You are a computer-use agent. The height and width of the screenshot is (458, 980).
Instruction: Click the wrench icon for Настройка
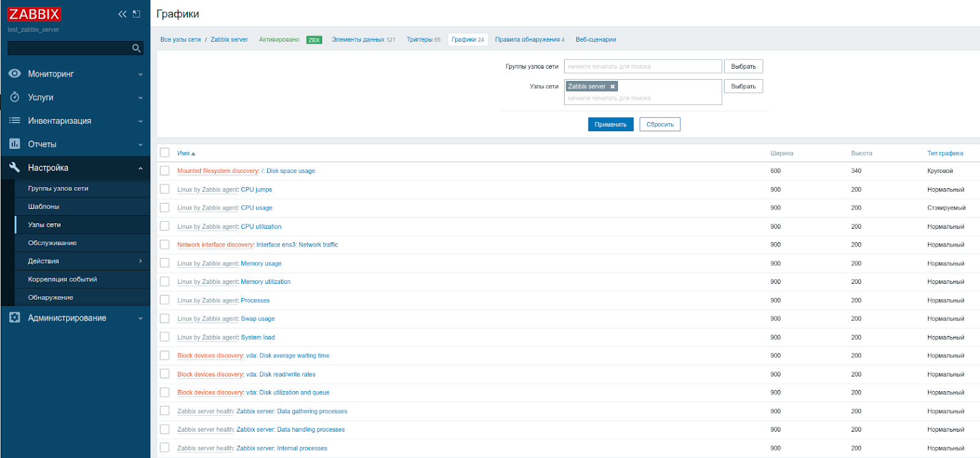coord(15,167)
